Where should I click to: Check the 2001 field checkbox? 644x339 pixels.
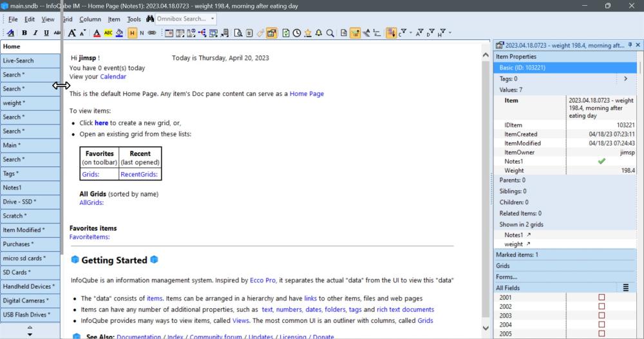tap(601, 297)
